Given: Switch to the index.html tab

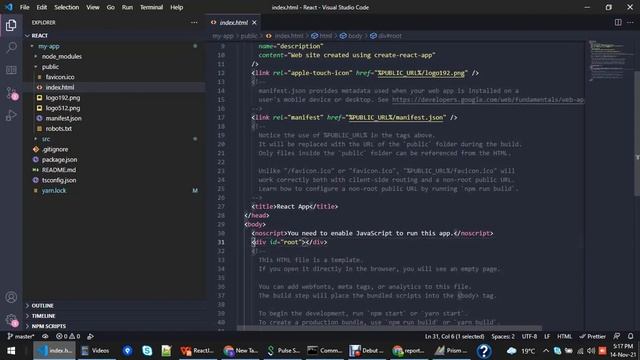Looking at the screenshot, I should (x=233, y=22).
